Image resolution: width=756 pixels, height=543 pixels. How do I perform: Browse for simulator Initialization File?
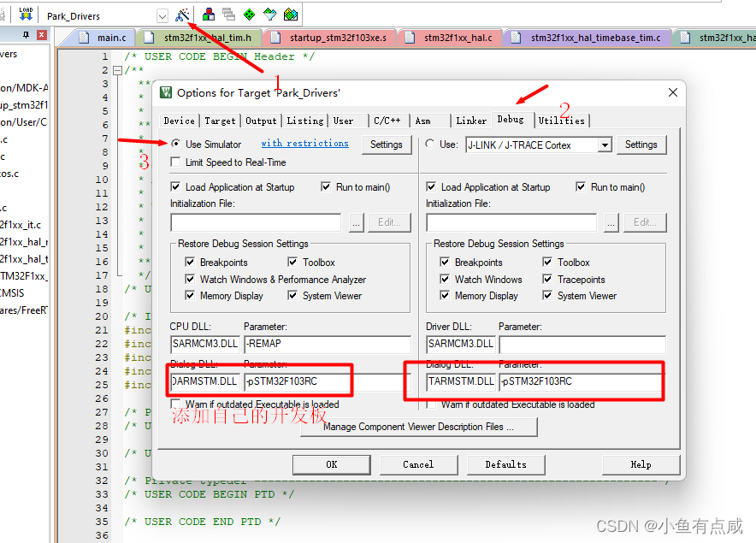tap(356, 223)
